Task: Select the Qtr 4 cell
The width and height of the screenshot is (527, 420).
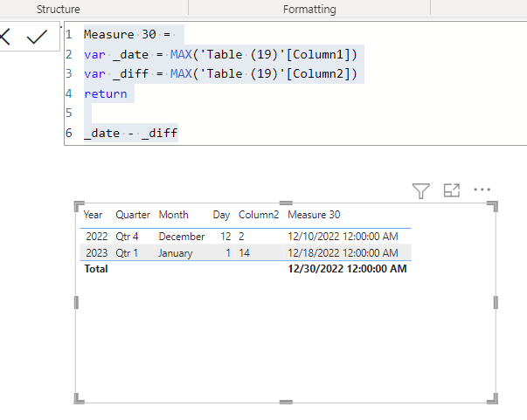Action: click(127, 237)
